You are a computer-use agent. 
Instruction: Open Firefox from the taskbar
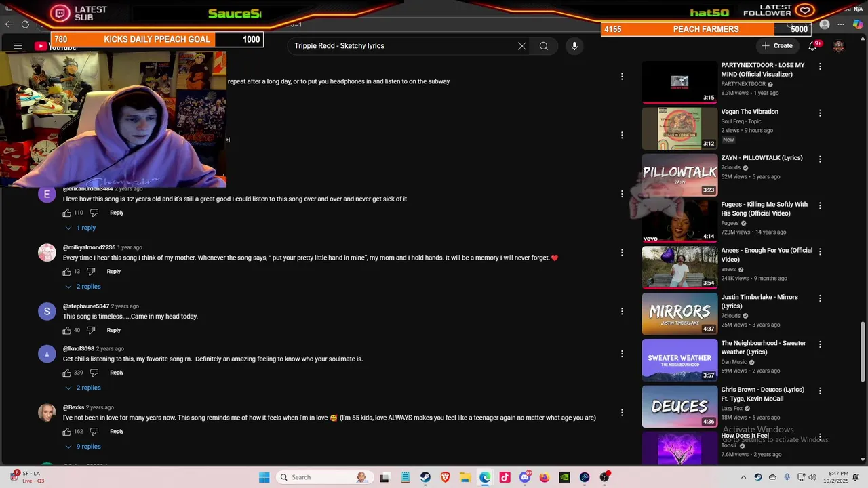click(545, 477)
